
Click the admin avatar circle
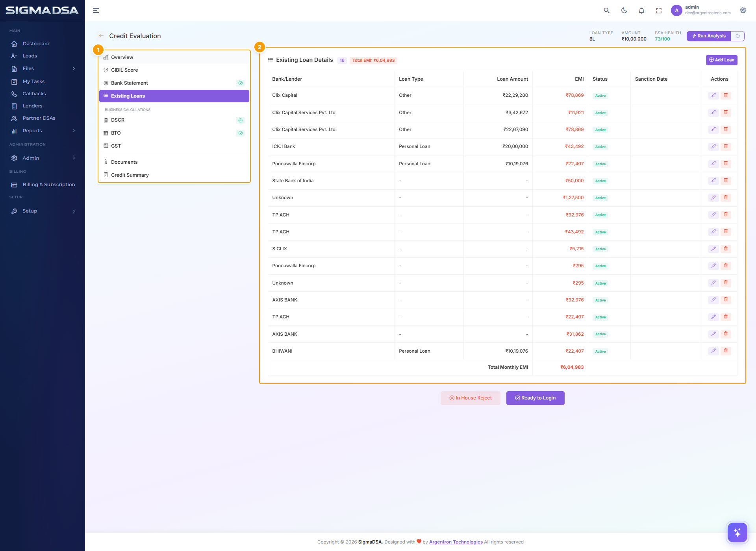pyautogui.click(x=676, y=11)
